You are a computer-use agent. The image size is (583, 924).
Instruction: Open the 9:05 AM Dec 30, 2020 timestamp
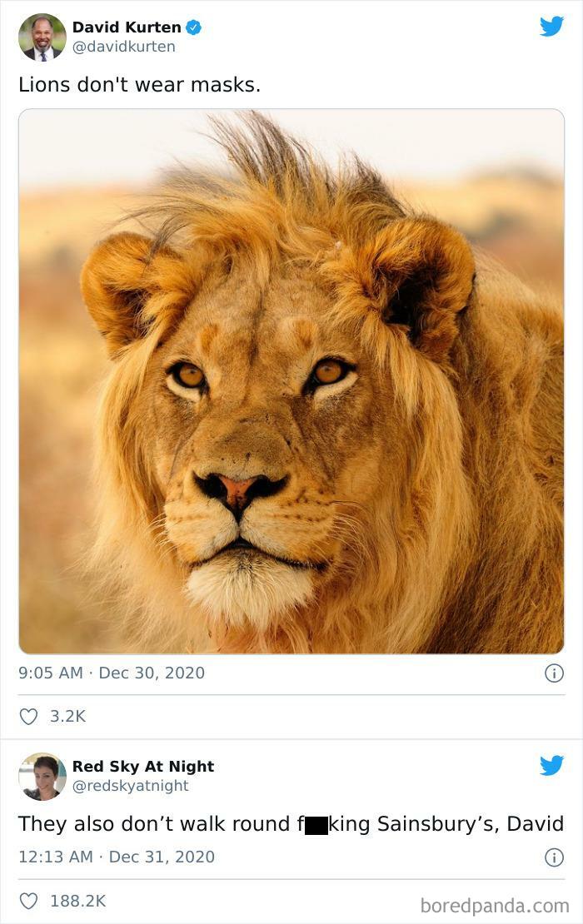click(112, 673)
